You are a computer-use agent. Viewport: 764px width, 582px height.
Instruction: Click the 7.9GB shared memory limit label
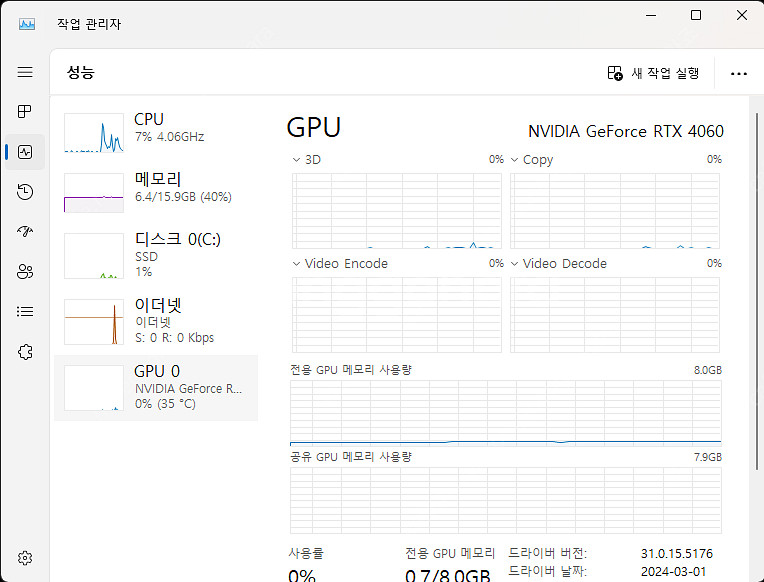tap(708, 457)
